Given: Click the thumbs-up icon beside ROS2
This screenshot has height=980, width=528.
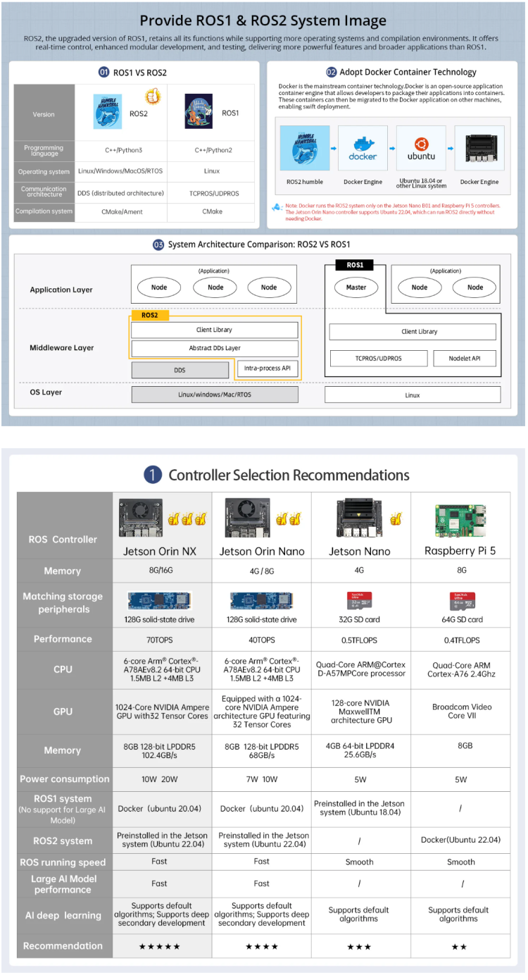Looking at the screenshot, I should (x=153, y=97).
